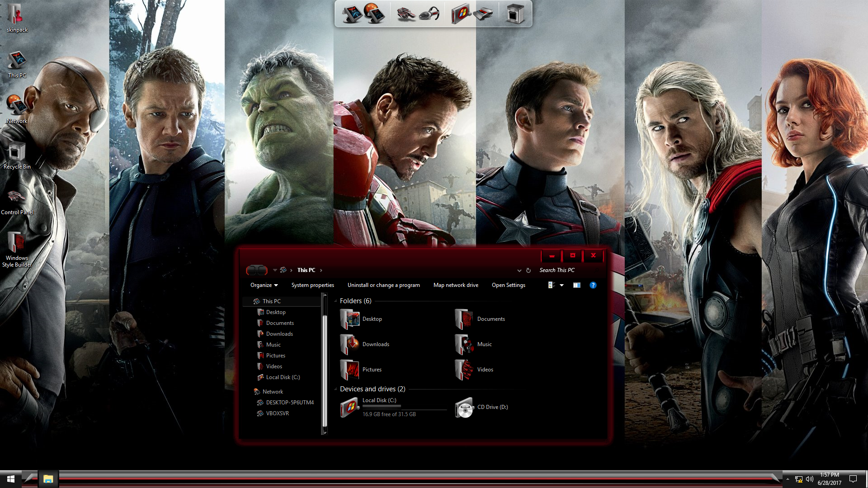The width and height of the screenshot is (868, 488).
Task: Select the CD Drive (D:) icon
Action: pos(464,408)
